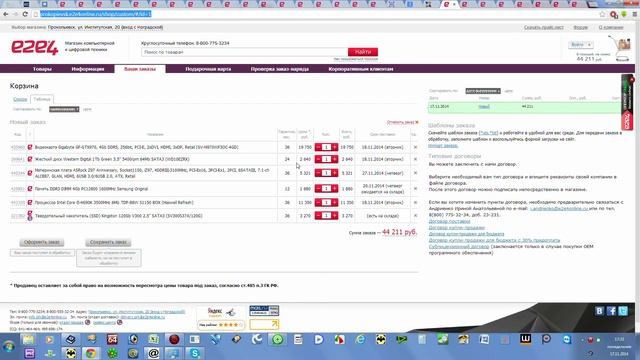Click red e icon beside Gigabyte video card
This screenshot has height=360, width=640.
coord(30,147)
